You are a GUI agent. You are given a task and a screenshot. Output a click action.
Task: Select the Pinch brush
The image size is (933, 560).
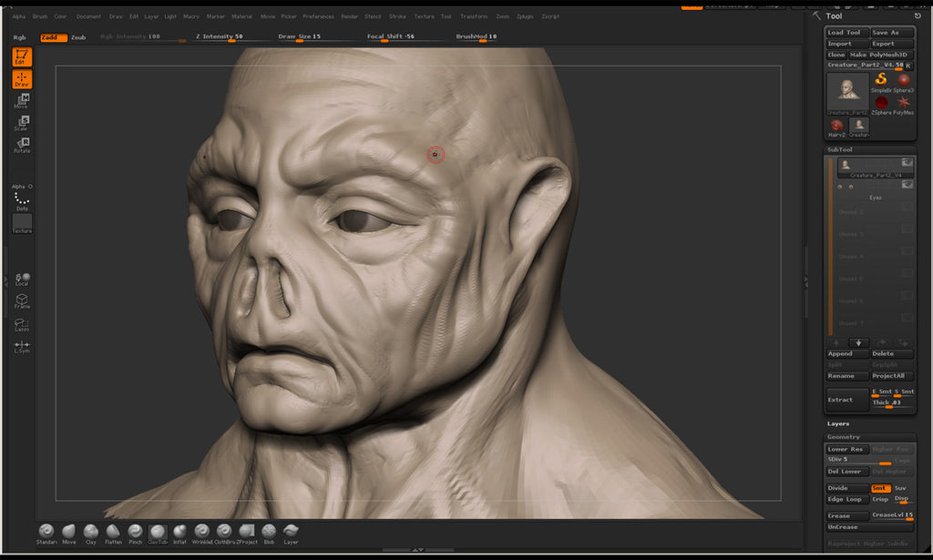(134, 531)
